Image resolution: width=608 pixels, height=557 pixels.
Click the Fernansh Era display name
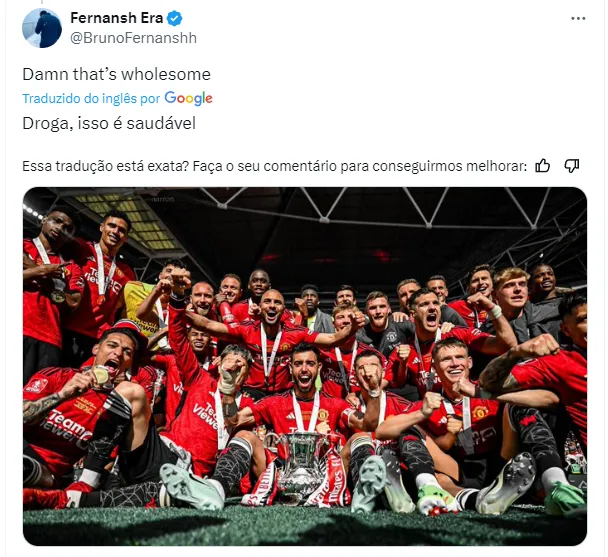click(116, 18)
